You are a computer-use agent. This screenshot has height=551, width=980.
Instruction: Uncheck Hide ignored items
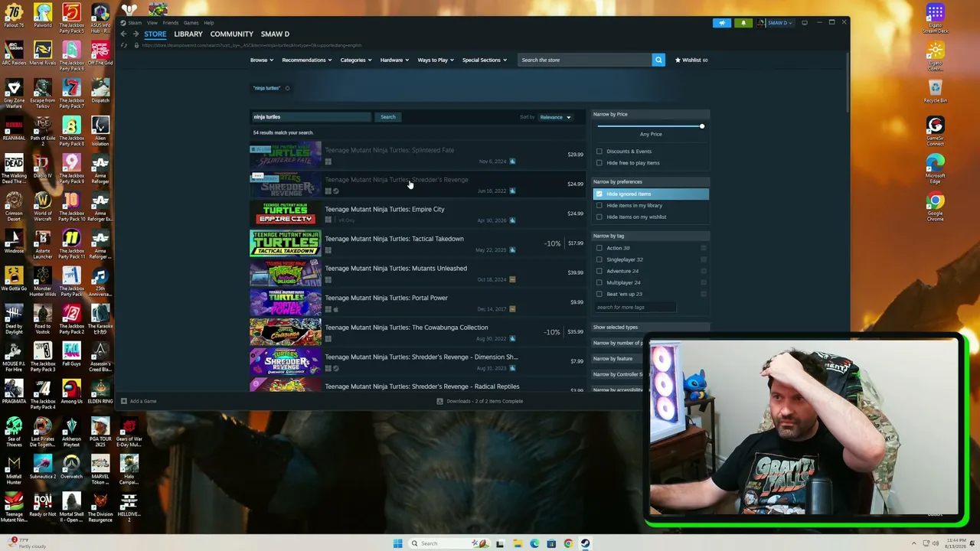599,194
